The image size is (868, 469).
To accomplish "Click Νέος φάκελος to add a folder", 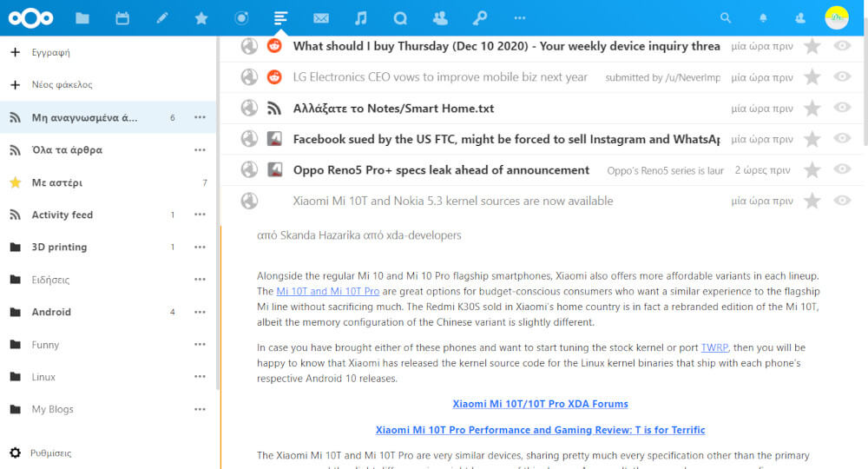I will click(62, 85).
